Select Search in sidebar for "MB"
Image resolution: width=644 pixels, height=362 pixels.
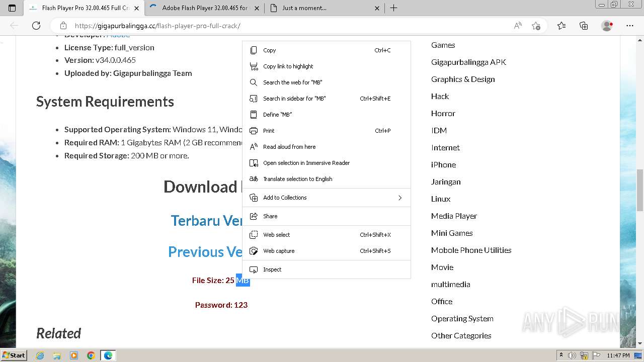click(327, 99)
